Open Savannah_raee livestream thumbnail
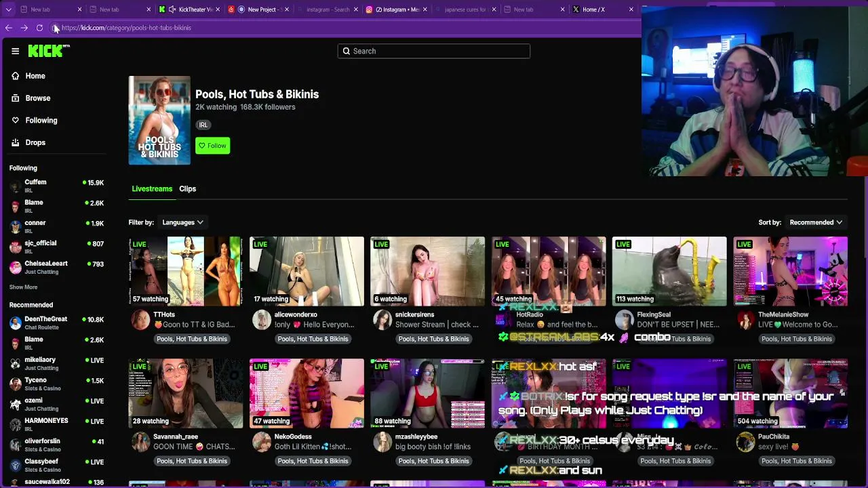This screenshot has height=488, width=868. (185, 393)
